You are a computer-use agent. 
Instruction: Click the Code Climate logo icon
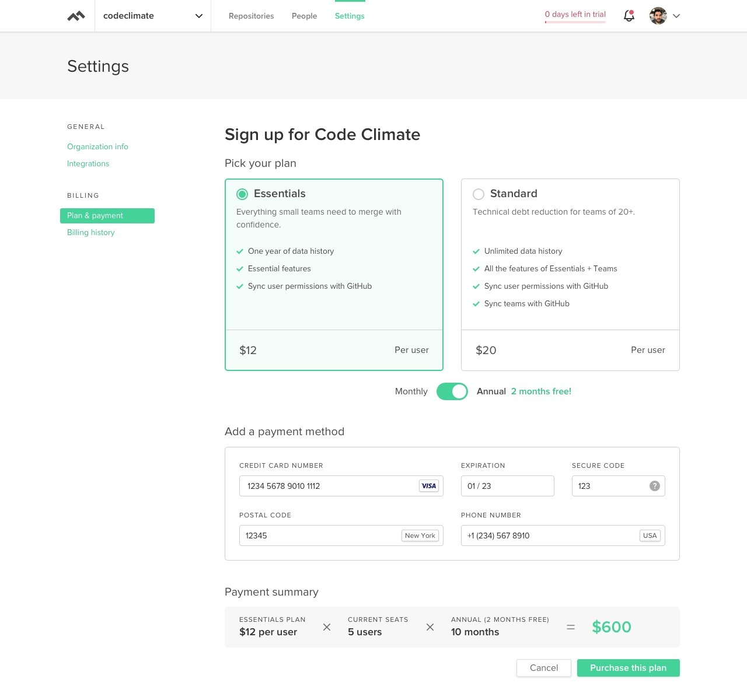[76, 16]
